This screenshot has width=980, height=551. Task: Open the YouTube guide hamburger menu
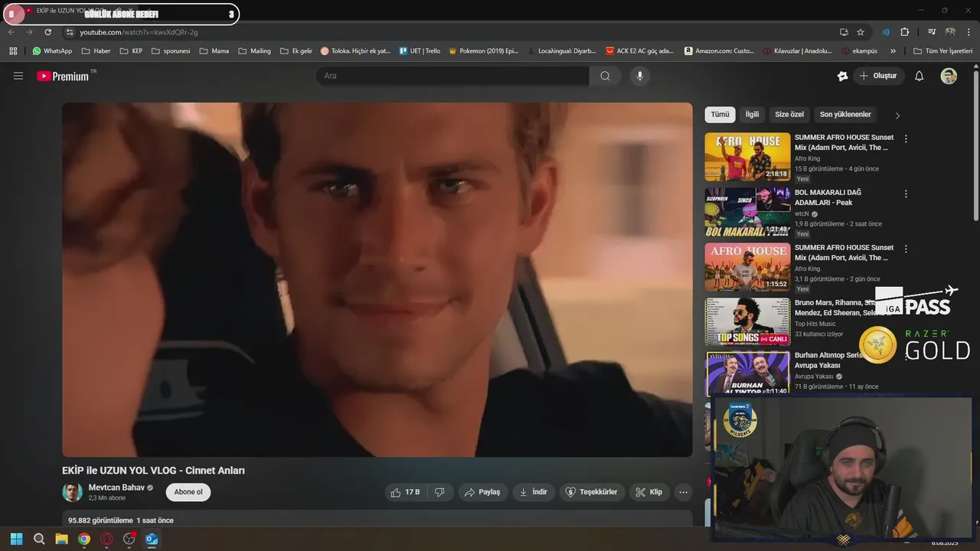[x=18, y=76]
